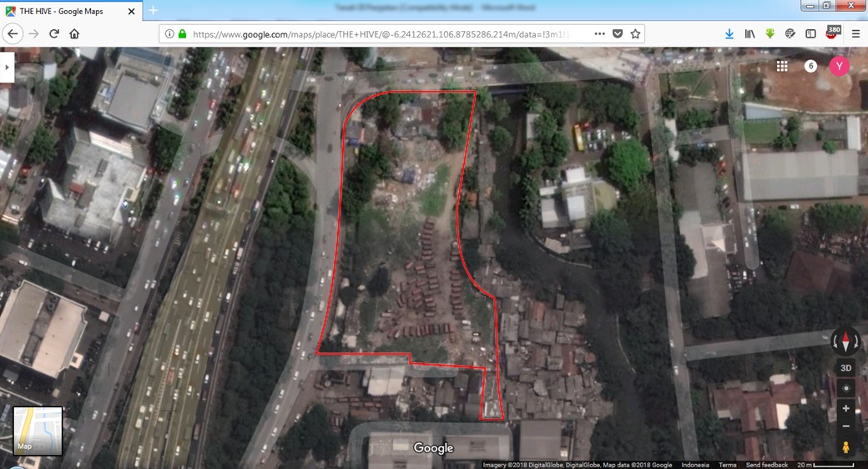Open the Terms link

click(728, 465)
